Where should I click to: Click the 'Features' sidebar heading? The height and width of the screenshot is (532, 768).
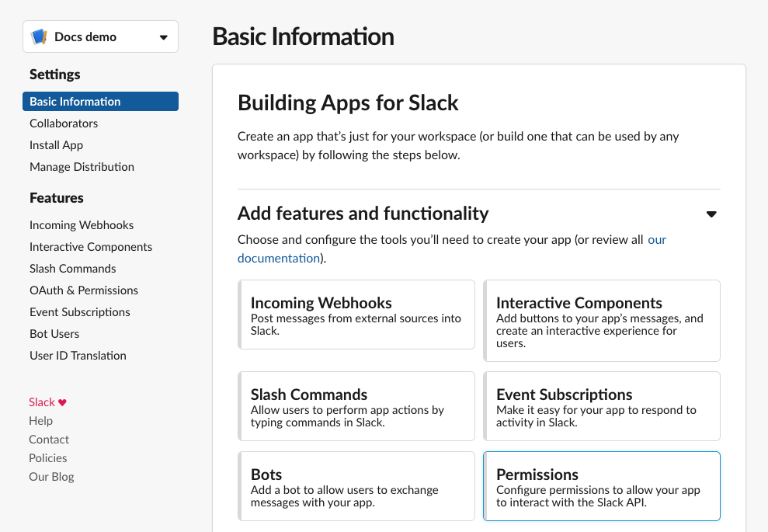tap(57, 198)
